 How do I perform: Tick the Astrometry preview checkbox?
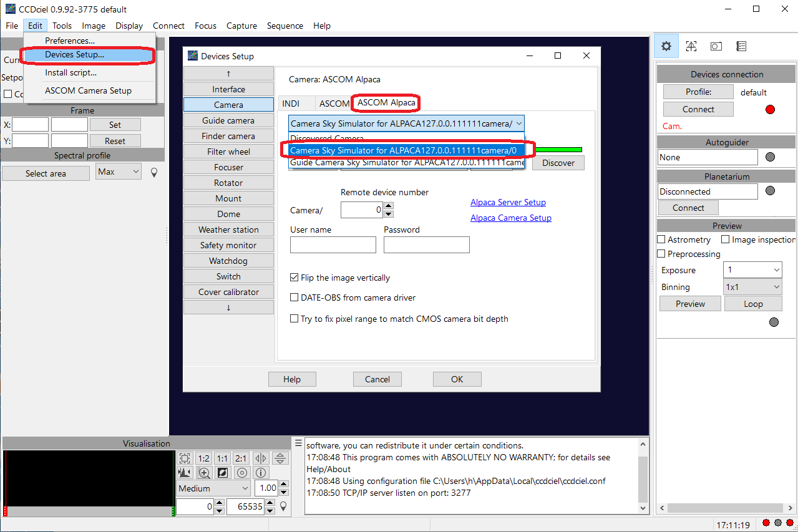(661, 239)
